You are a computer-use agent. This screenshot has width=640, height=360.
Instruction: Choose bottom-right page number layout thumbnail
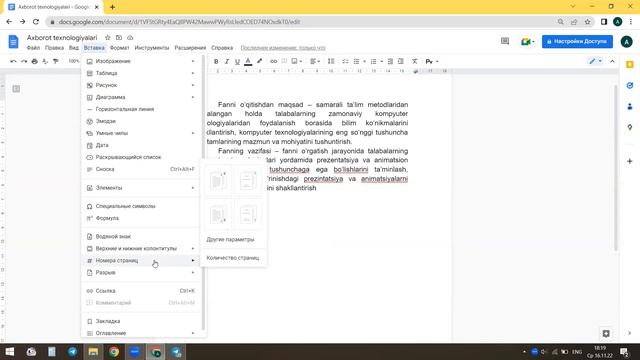(248, 214)
